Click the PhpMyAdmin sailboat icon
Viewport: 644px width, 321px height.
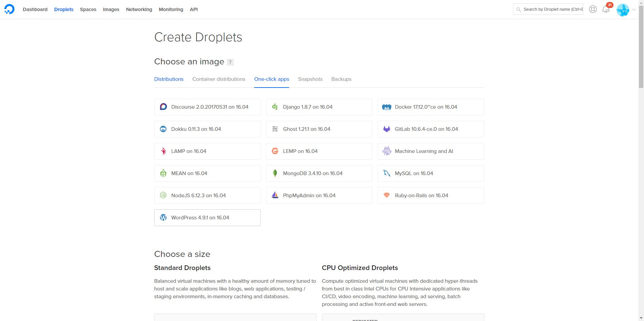tap(275, 195)
